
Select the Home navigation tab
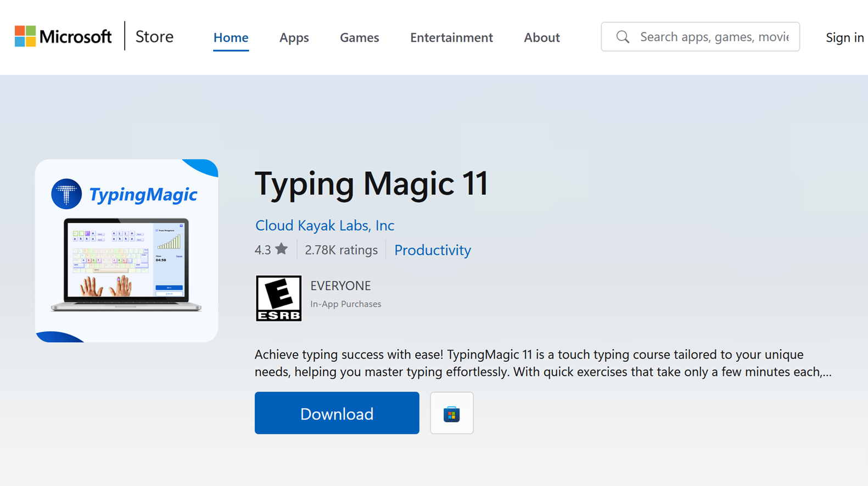pyautogui.click(x=231, y=37)
